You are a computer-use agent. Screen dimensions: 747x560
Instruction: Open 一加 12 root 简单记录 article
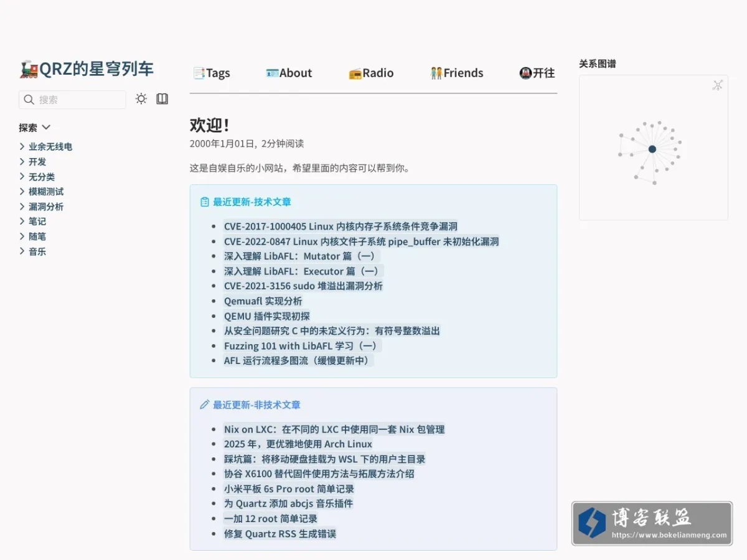tap(271, 519)
